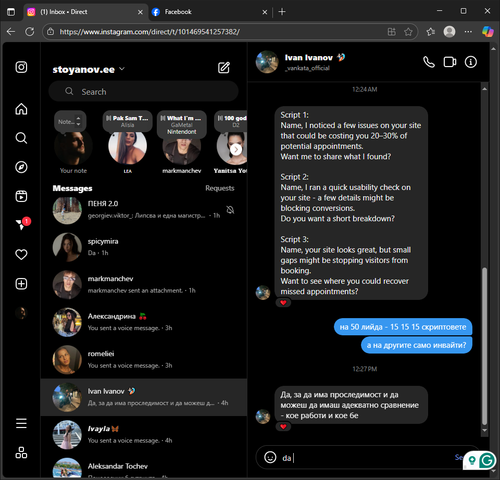Close the Inbox Direct tab
The width and height of the screenshot is (500, 480).
(140, 12)
